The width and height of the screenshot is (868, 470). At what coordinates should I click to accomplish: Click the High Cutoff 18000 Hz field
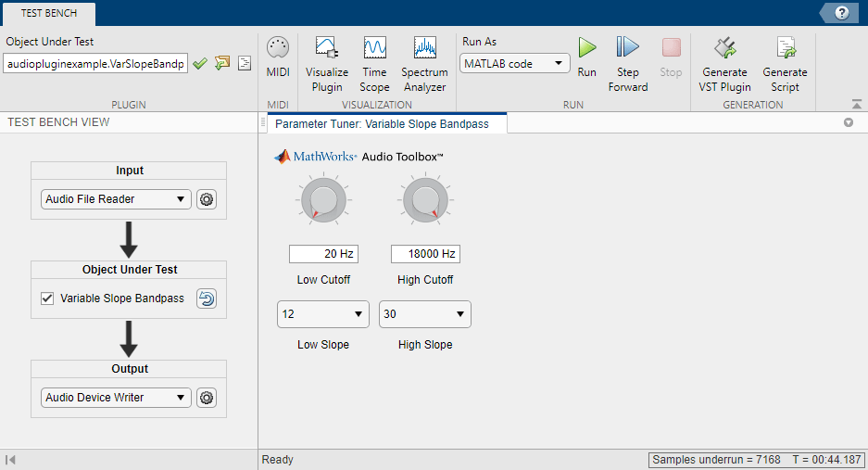(425, 254)
